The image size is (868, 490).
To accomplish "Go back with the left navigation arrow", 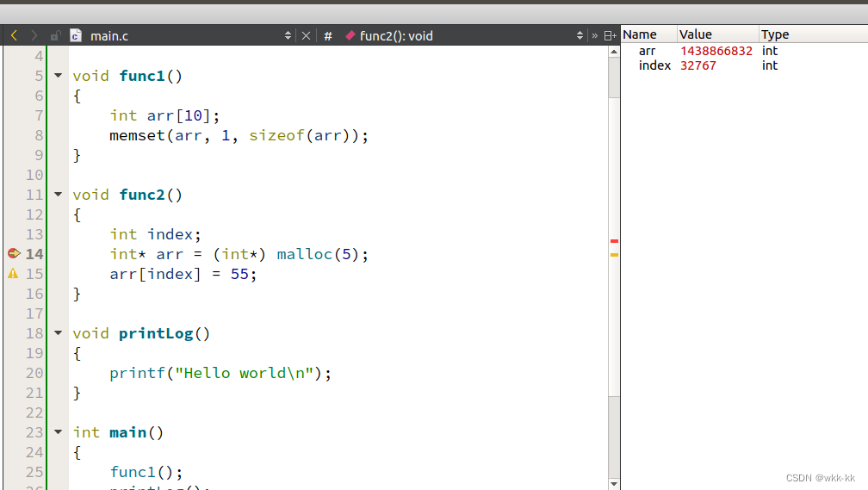I will (x=15, y=36).
